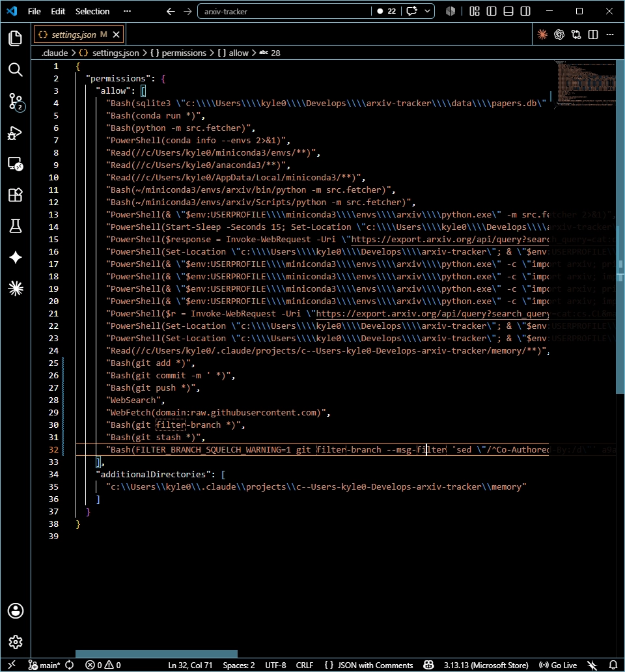Viewport: 625px width, 672px height.
Task: Open changes compare icon in editor toolbar
Action: 576,35
